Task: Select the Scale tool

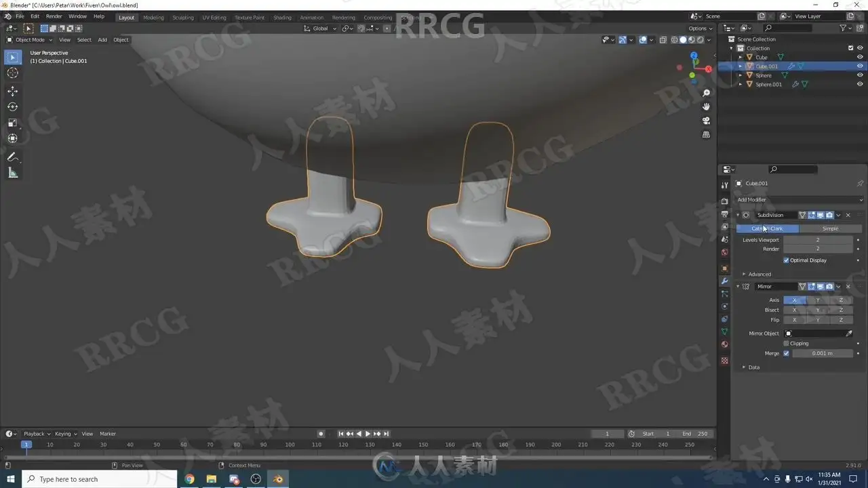Action: click(x=13, y=123)
